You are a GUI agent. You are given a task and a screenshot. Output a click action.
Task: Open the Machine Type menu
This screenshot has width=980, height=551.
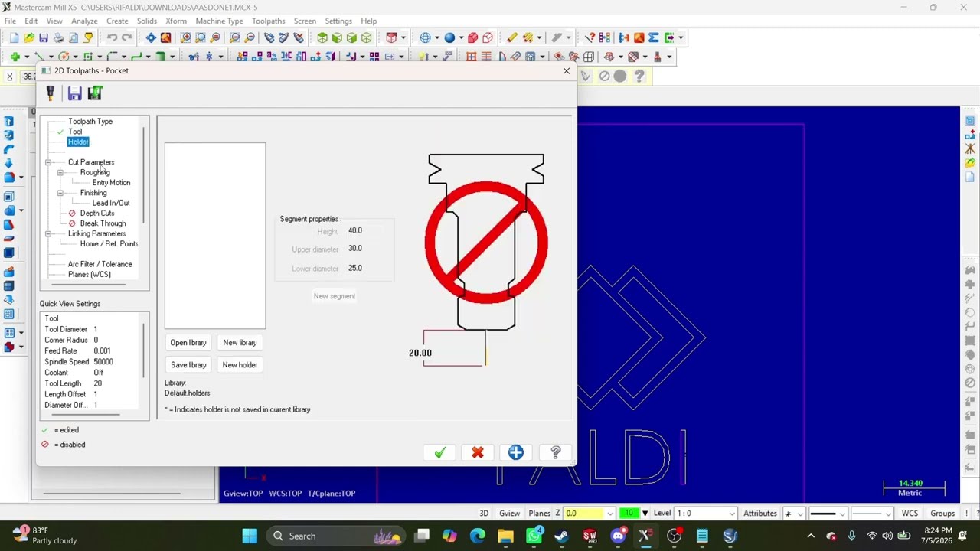219,21
